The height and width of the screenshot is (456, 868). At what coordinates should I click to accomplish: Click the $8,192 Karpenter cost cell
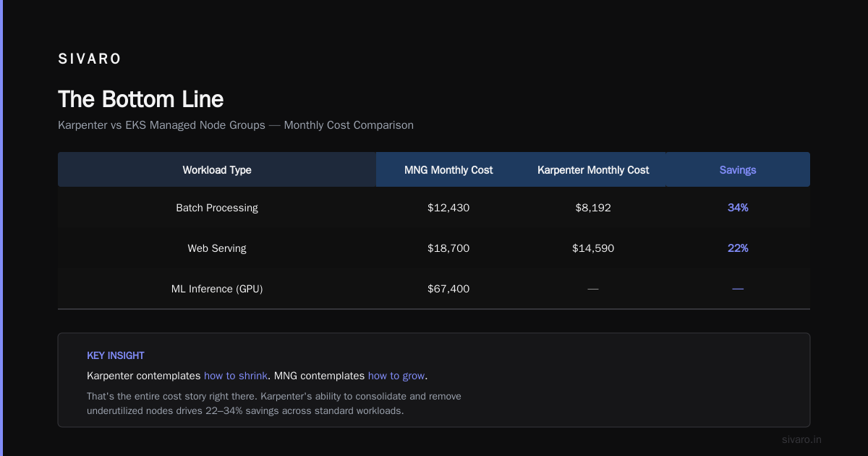pyautogui.click(x=593, y=208)
